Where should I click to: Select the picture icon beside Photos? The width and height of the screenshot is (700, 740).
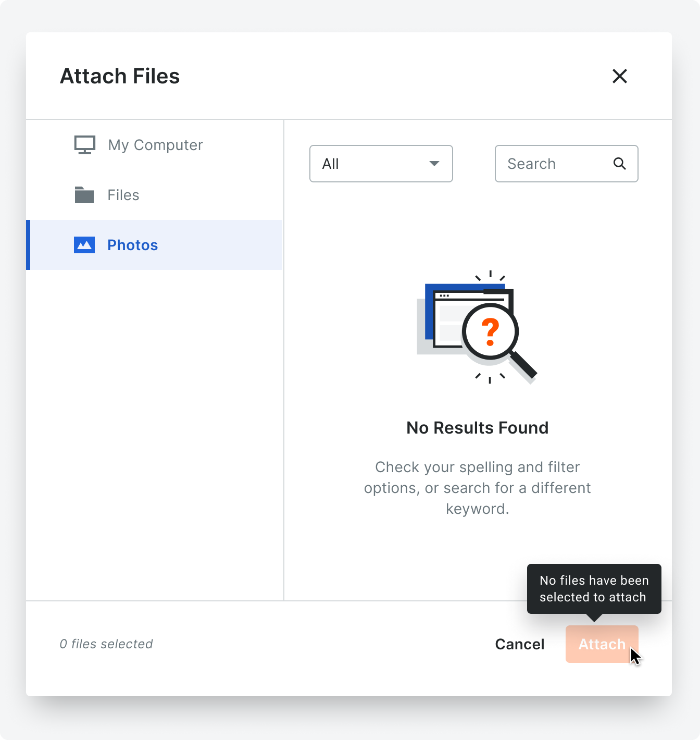(x=84, y=245)
